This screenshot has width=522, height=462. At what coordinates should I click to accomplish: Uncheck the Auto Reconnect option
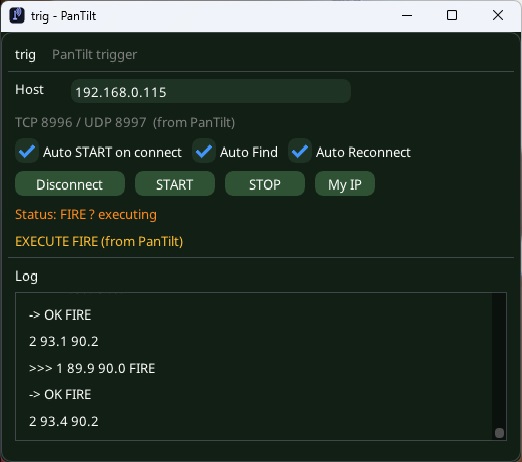tap(300, 151)
